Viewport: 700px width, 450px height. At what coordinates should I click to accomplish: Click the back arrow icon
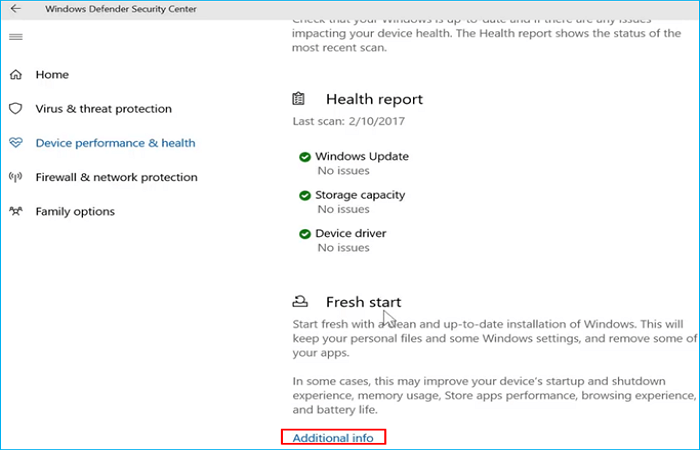coord(15,9)
